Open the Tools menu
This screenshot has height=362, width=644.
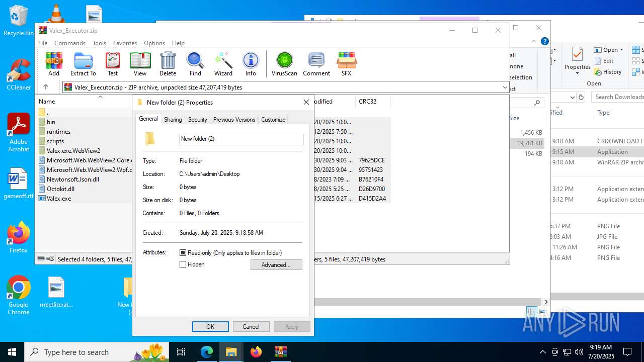coord(99,43)
